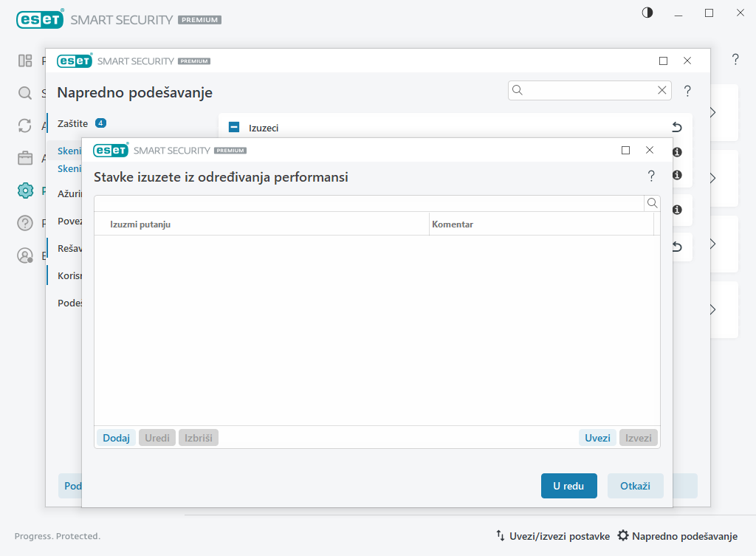Viewport: 756px width, 556px height.
Task: Collapse the Izuzeci section
Action: (234, 127)
